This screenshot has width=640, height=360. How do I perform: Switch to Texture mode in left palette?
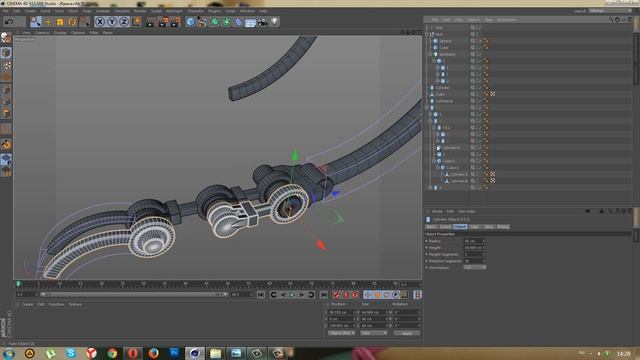(x=6, y=65)
